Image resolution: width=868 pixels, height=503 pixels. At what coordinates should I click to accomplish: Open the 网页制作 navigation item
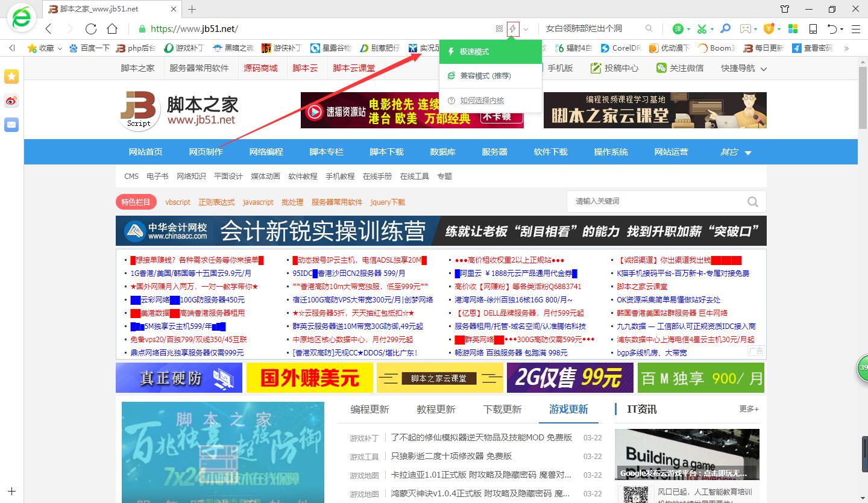[x=206, y=152]
